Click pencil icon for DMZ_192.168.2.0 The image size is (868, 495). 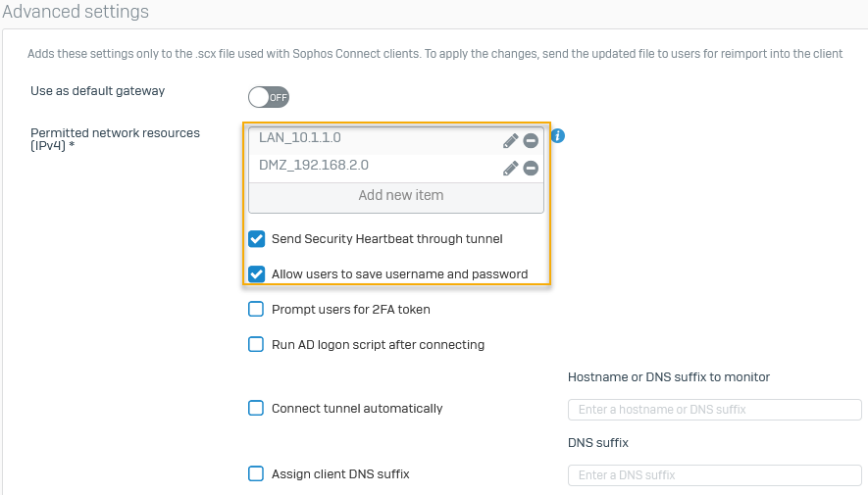click(510, 169)
